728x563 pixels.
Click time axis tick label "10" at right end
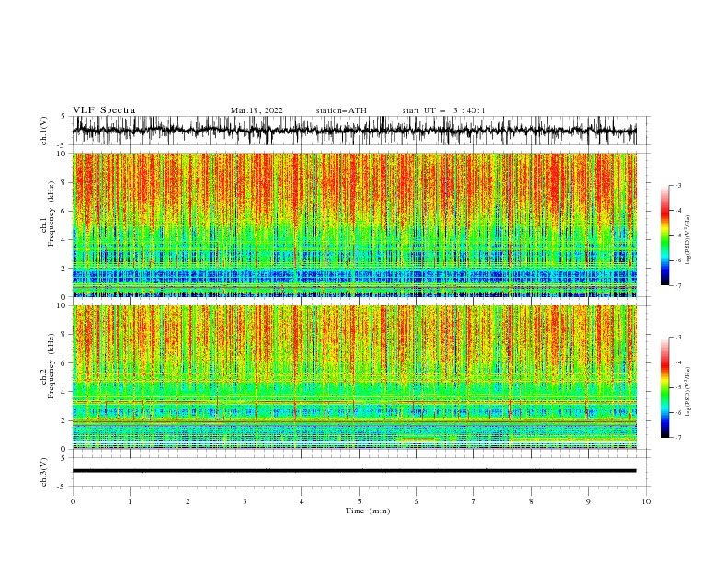coord(646,501)
